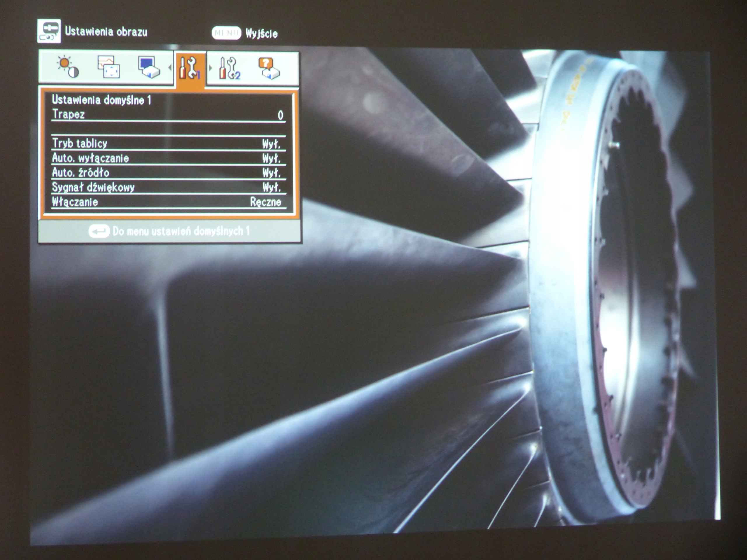747x560 pixels.
Task: Select the Ustawienia domyślne 1 menu entry
Action: (x=101, y=99)
